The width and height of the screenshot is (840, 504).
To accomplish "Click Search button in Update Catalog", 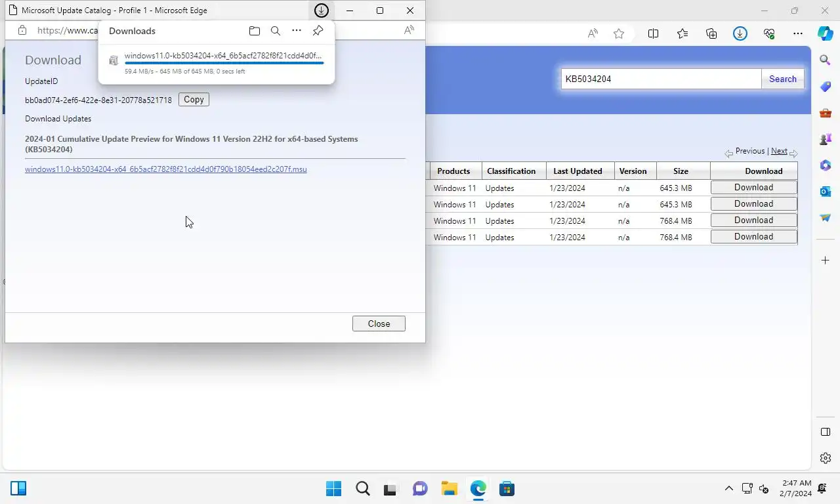I will tap(782, 79).
